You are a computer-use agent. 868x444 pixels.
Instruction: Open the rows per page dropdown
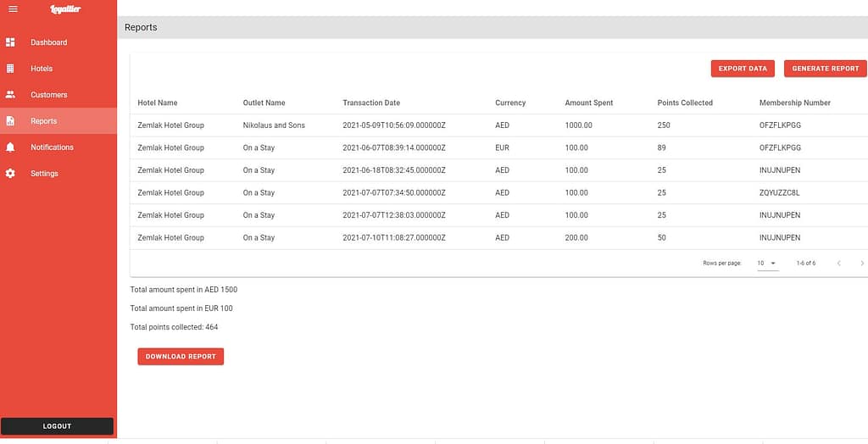point(767,264)
